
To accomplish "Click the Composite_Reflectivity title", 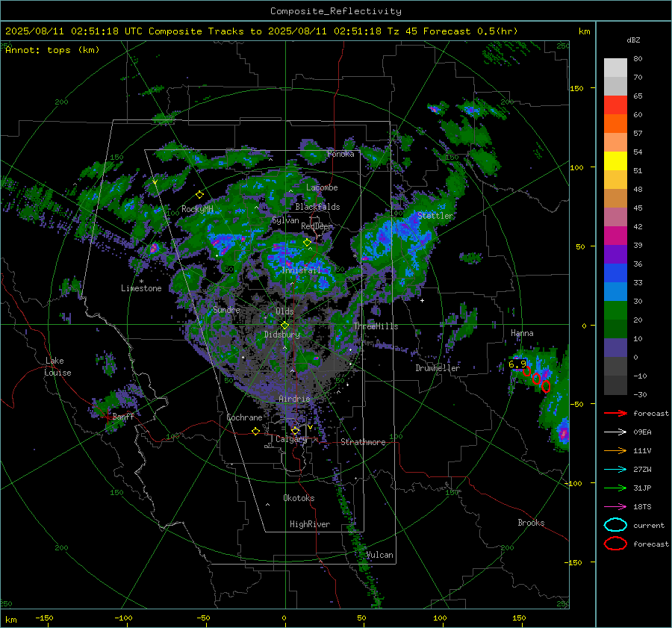I will [336, 11].
